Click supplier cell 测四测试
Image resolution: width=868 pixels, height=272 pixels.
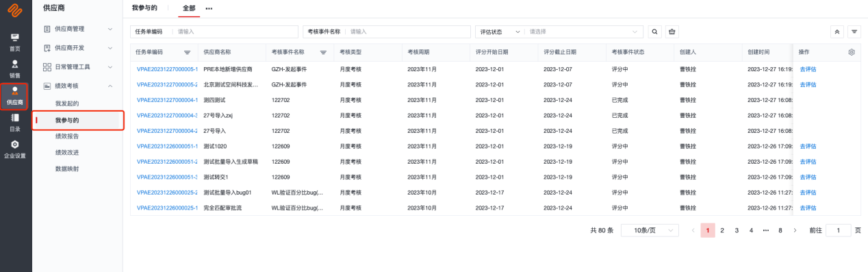[214, 100]
